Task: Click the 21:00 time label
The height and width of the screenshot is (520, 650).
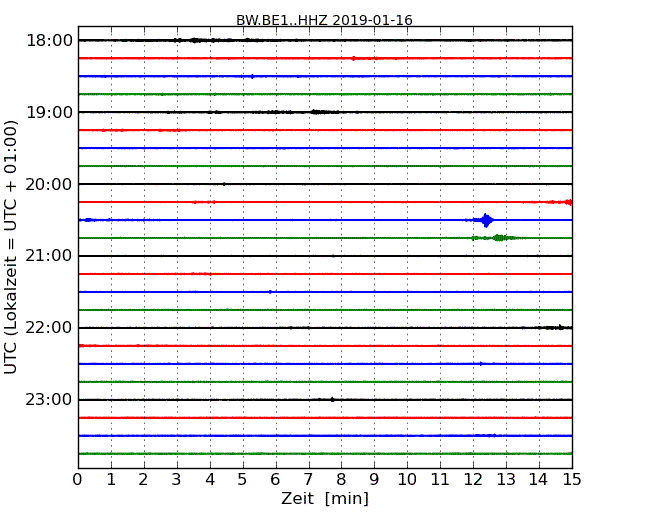Action: click(49, 256)
